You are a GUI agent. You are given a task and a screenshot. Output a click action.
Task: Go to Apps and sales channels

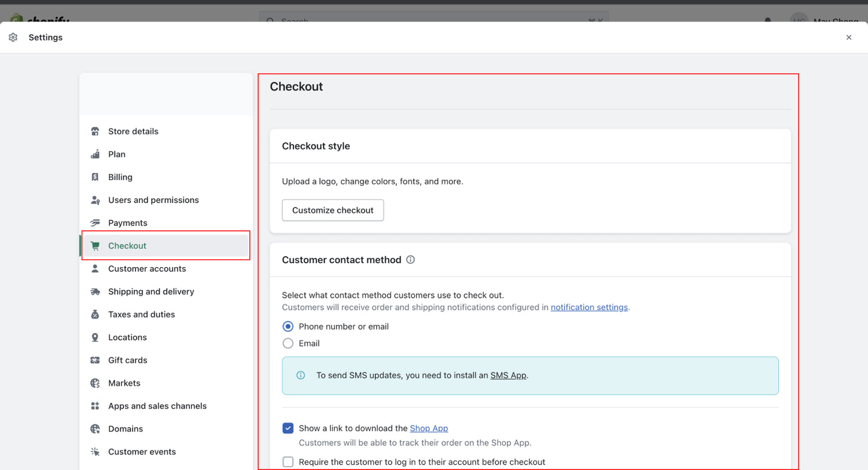point(157,406)
